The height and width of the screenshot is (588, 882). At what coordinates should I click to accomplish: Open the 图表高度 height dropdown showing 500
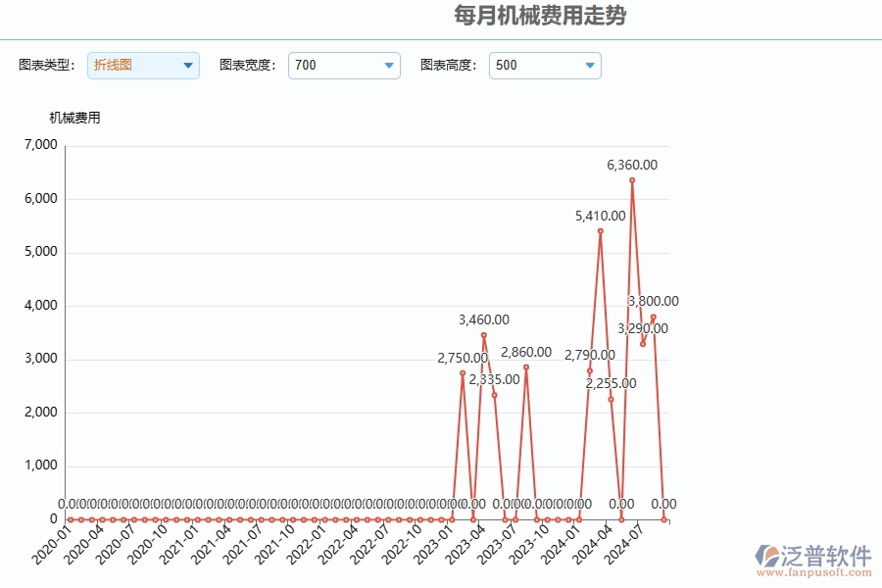(589, 65)
